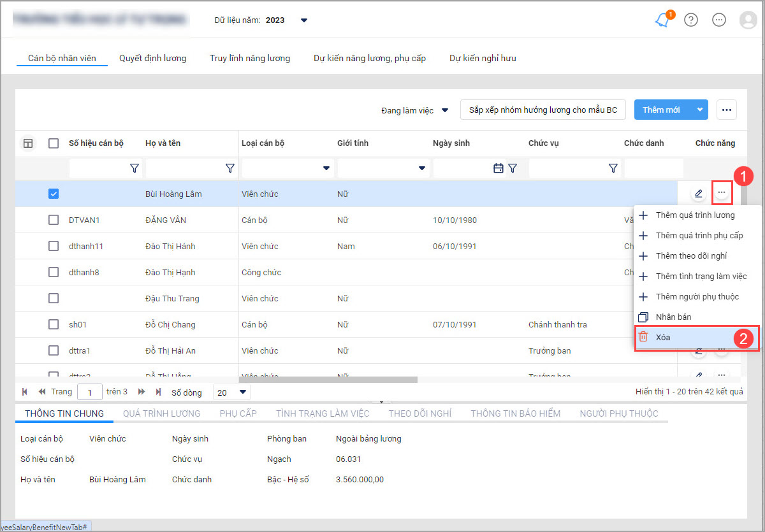Open the NGƯỜI PHỤ THUỘC detail tab
The image size is (765, 532).
click(619, 413)
